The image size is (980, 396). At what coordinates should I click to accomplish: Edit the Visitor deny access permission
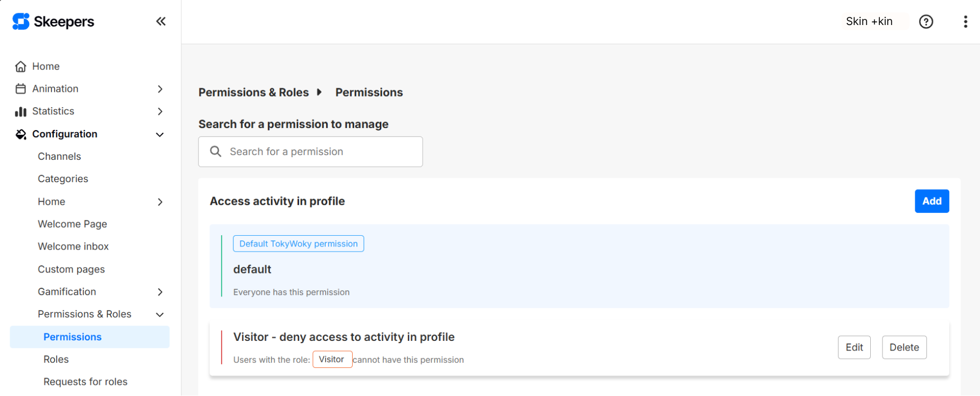click(854, 348)
